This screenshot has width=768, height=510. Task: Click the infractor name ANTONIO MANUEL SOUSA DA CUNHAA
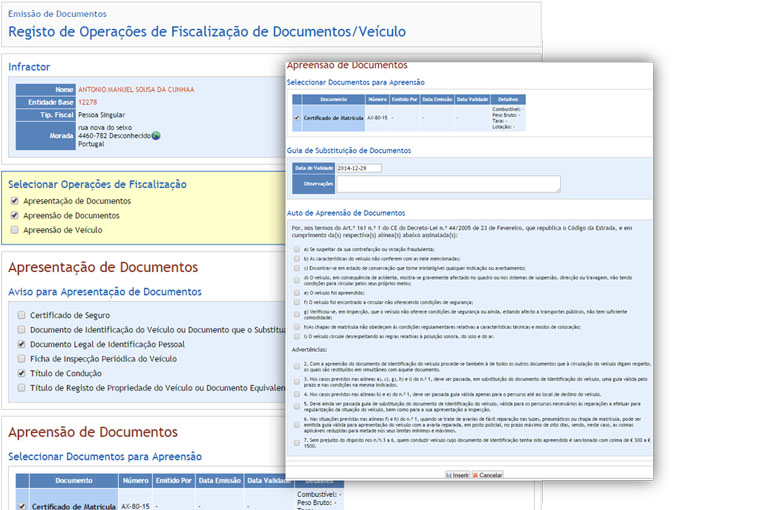tap(136, 90)
